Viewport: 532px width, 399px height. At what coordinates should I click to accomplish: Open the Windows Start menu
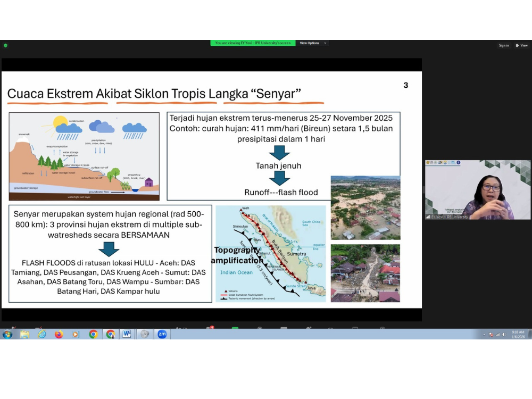(x=7, y=334)
